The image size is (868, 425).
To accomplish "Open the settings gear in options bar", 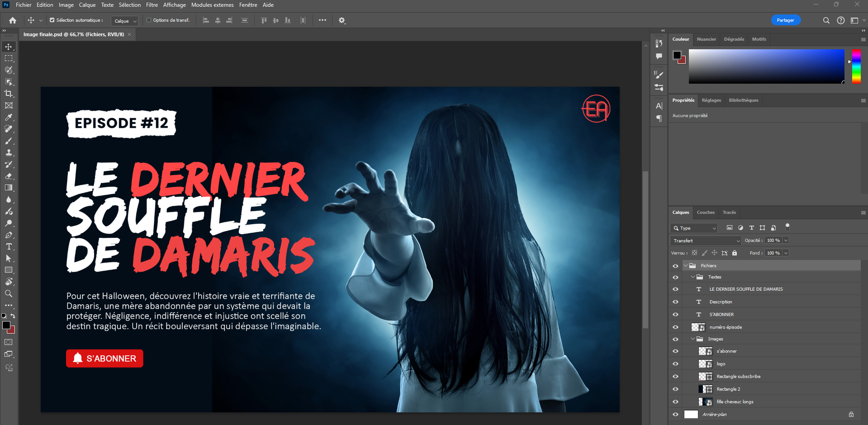I will pyautogui.click(x=342, y=20).
